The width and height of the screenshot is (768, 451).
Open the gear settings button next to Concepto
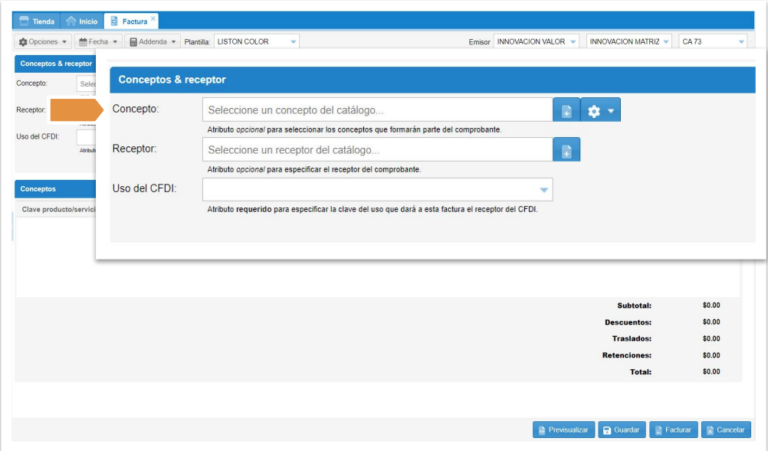pos(602,111)
